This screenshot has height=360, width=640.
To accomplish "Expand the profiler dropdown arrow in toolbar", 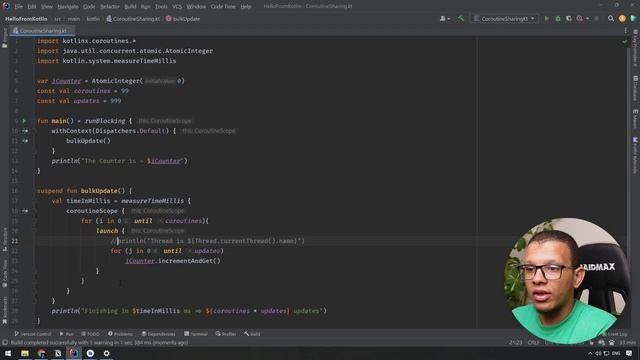I will point(588,19).
